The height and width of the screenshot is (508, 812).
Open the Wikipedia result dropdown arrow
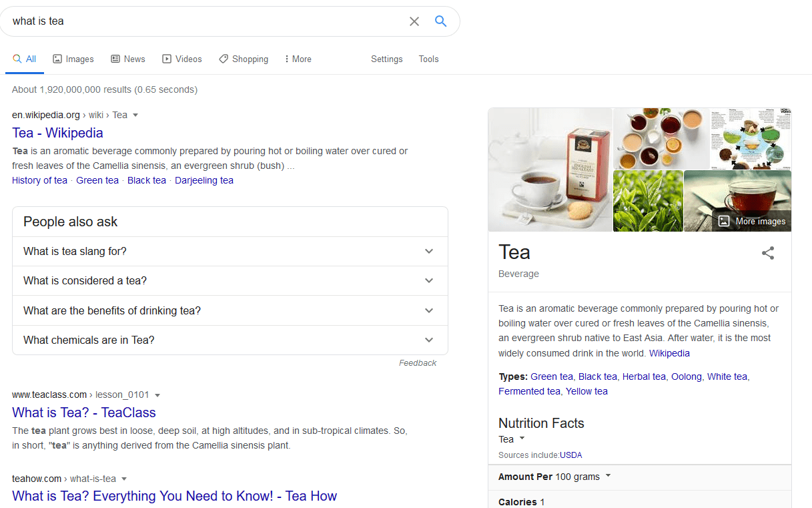[x=135, y=115]
